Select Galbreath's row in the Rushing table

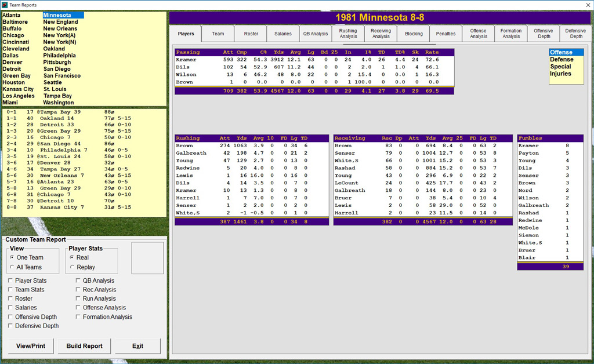point(252,153)
